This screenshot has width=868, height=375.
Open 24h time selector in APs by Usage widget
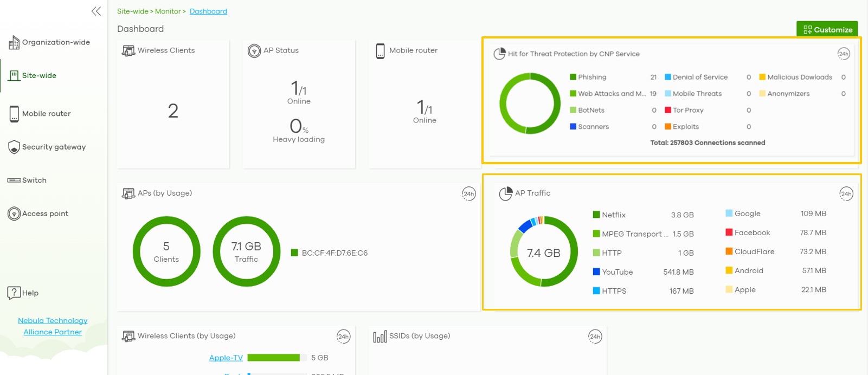coord(468,193)
